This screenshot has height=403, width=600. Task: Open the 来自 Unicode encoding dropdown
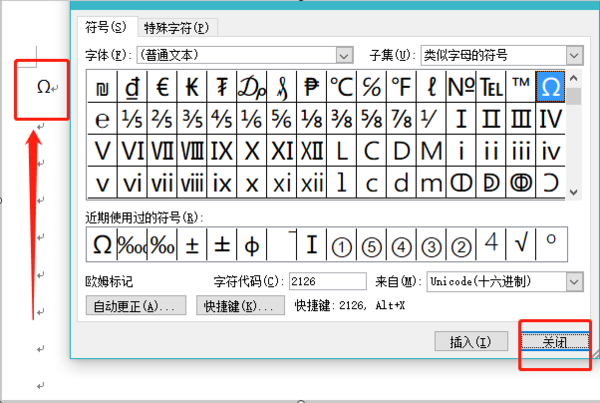(573, 282)
